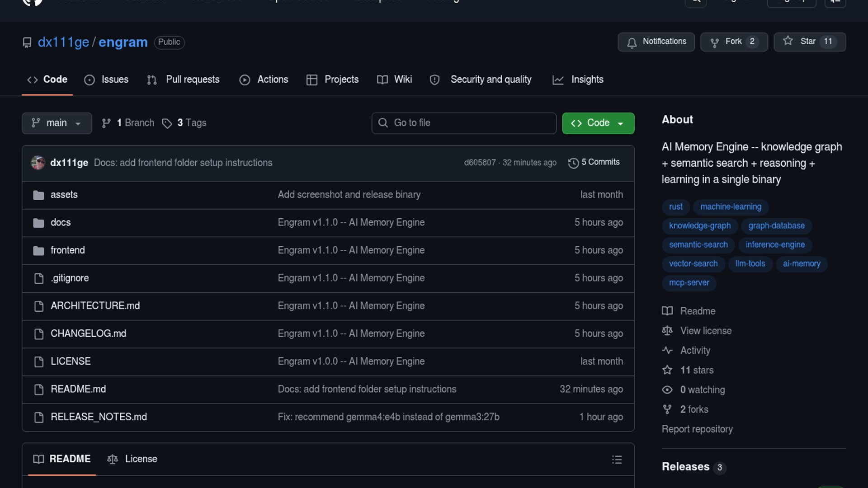Click the star icon in Star button
Image resolution: width=868 pixels, height=488 pixels.
pyautogui.click(x=788, y=41)
